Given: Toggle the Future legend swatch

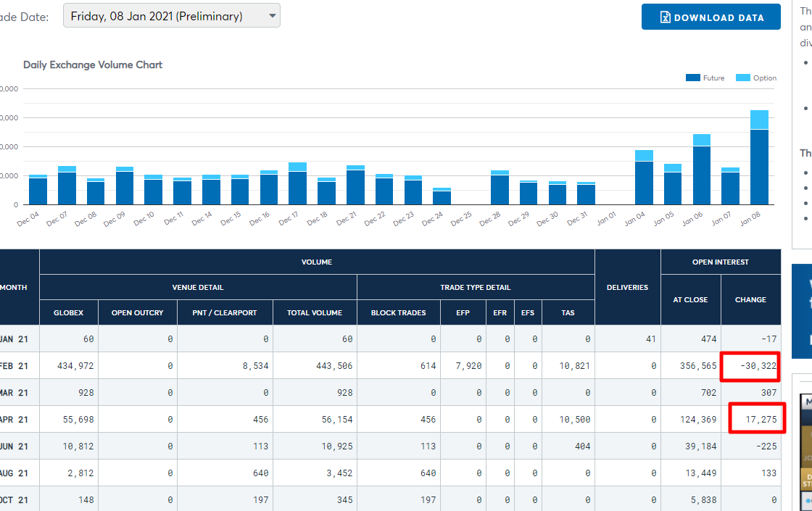Looking at the screenshot, I should tap(693, 78).
